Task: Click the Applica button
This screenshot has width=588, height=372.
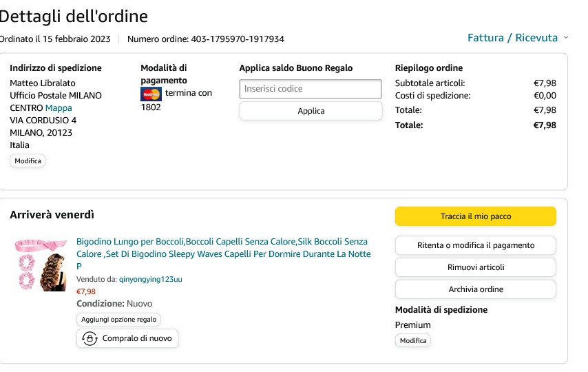Action: [311, 111]
